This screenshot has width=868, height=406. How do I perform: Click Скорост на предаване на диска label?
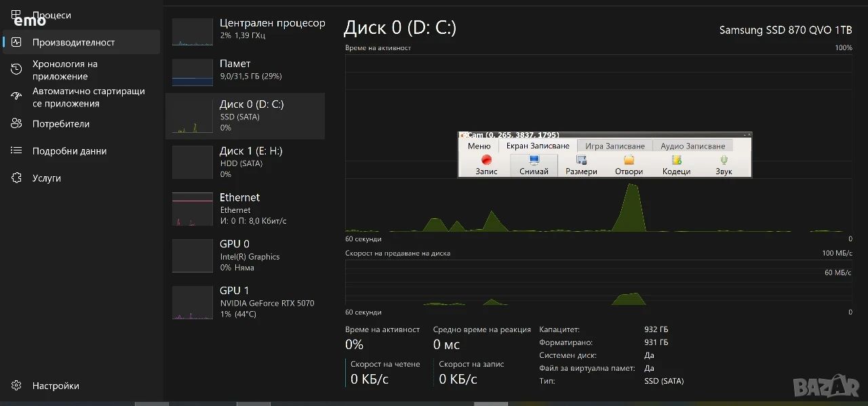[397, 253]
